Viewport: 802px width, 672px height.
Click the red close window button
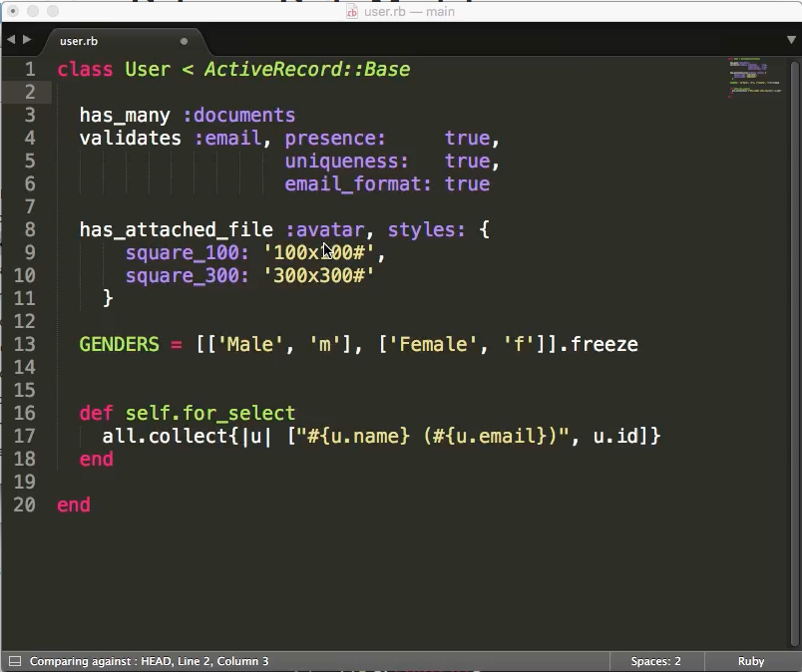12,12
